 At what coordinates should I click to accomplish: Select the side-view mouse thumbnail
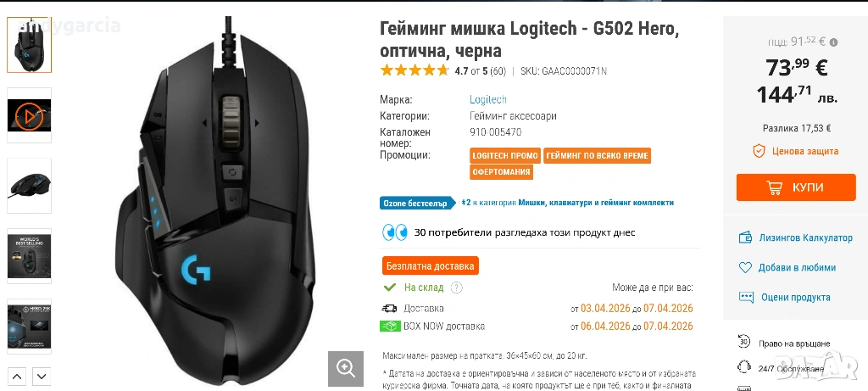pos(30,186)
